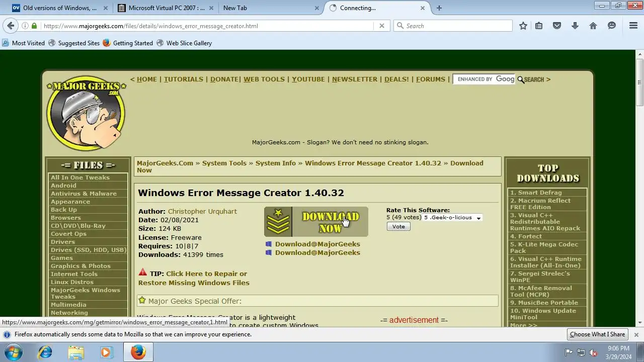The image size is (644, 362).
Task: Open the Downloads arrow icon
Action: [575, 26]
